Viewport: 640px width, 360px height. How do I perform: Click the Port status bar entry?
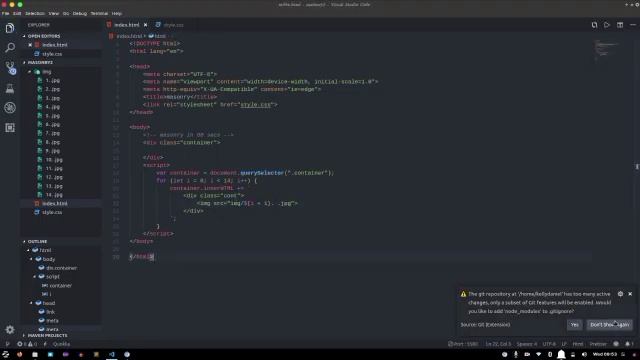[463, 344]
